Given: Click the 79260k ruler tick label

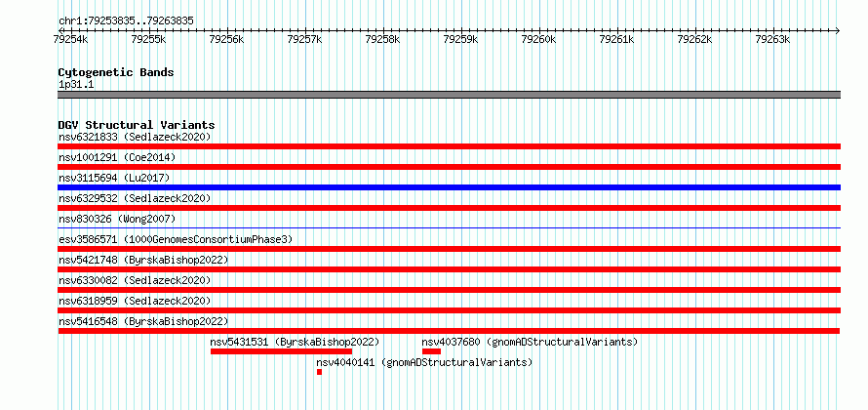Looking at the screenshot, I should point(539,39).
